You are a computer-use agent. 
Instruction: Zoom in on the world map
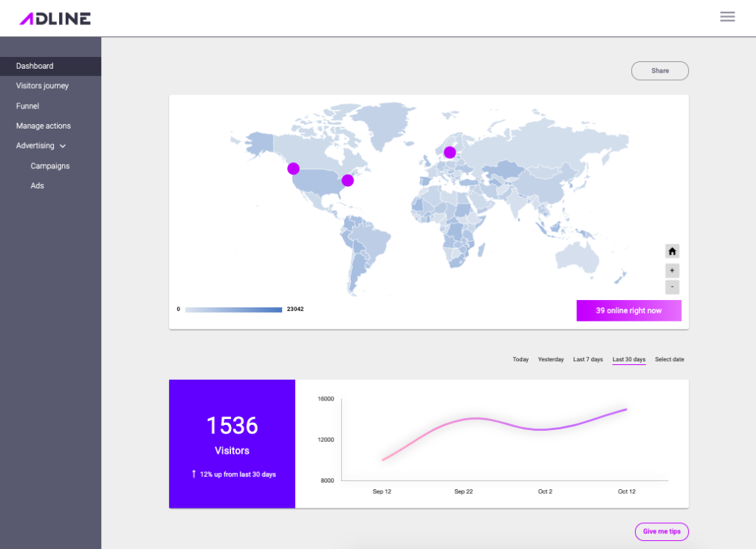(x=672, y=270)
